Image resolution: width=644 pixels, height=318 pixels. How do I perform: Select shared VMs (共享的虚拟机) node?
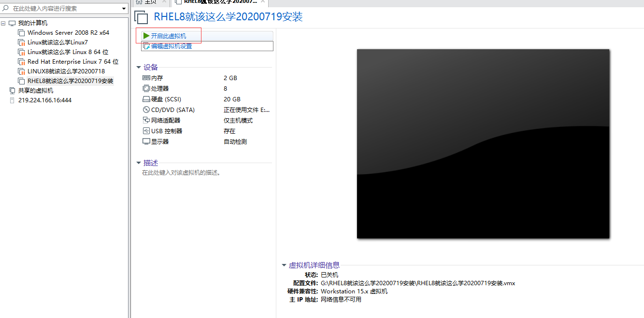click(x=36, y=91)
